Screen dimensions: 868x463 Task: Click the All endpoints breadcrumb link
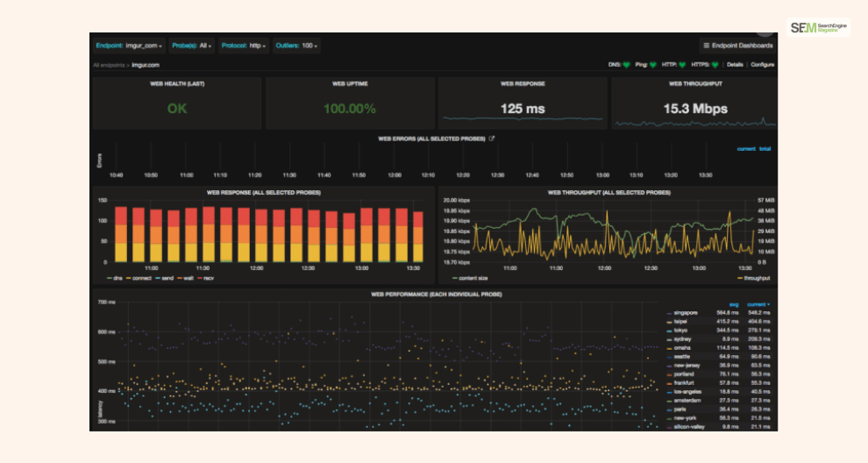click(x=109, y=65)
